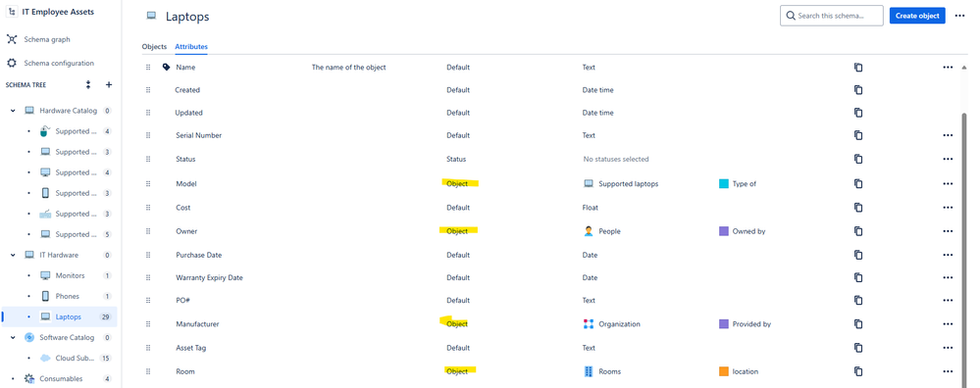Viewport: 980px width, 388px height.
Task: Open more options for Model attribute
Action: tap(948, 184)
